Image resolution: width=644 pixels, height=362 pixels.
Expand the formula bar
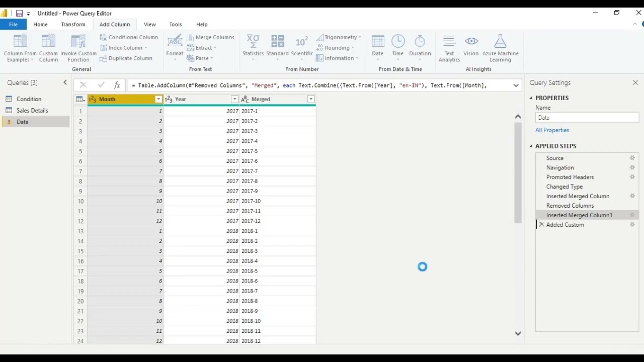[x=516, y=85]
